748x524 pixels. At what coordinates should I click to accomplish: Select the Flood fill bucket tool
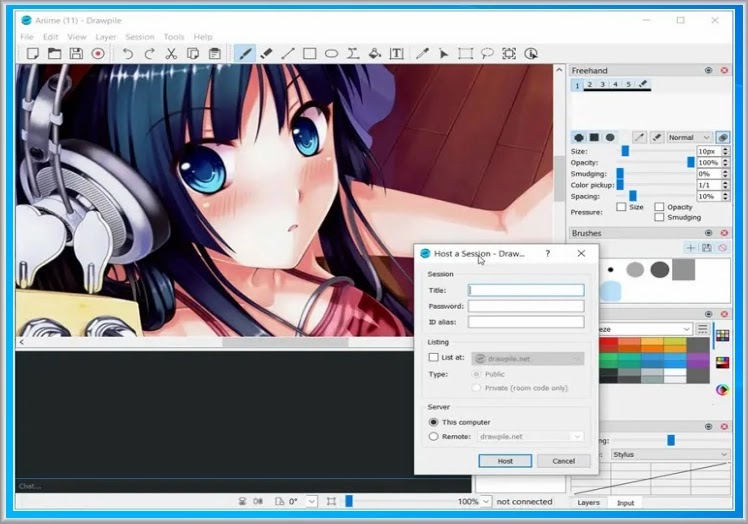(x=374, y=53)
